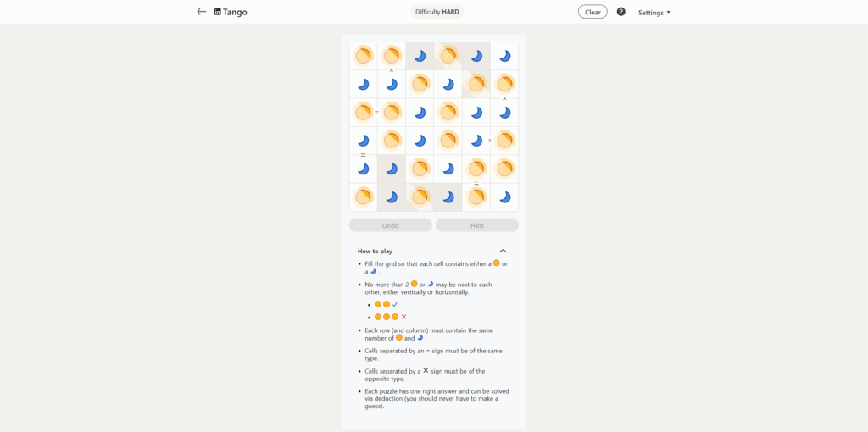Image resolution: width=868 pixels, height=432 pixels.
Task: Click the moon in the grid's bottom-right cell
Action: point(504,197)
